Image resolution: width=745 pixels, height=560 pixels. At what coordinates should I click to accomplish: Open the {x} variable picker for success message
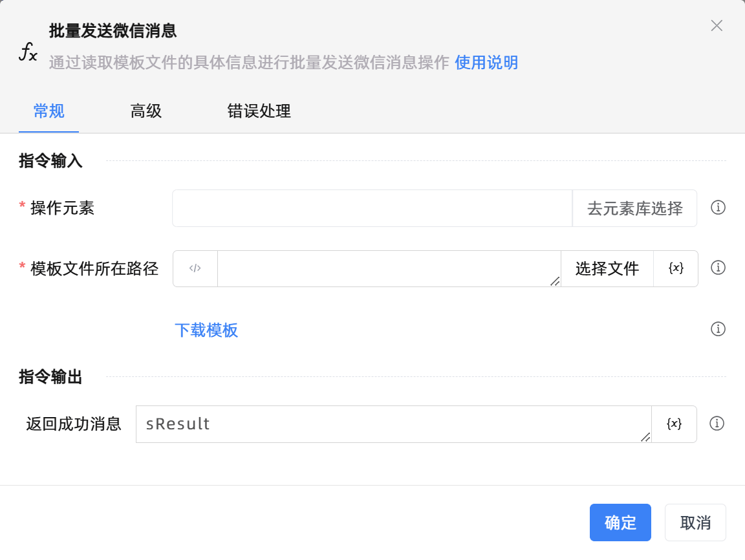(675, 424)
